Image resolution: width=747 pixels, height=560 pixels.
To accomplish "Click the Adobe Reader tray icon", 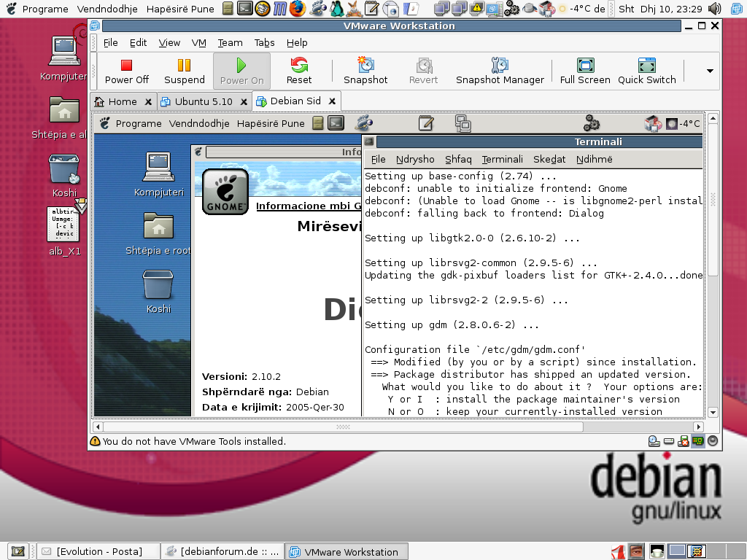I will (619, 552).
